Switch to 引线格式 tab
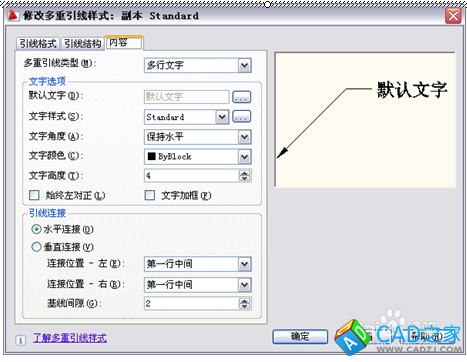 38,43
